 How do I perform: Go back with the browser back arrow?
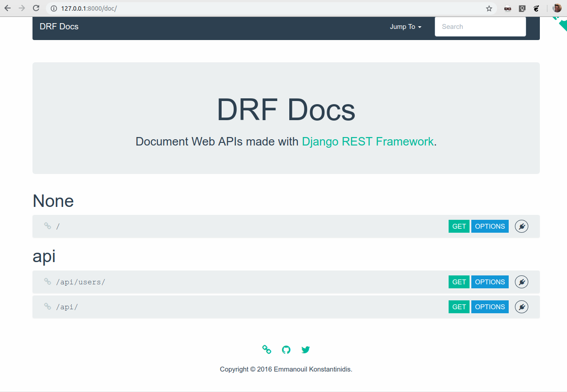(x=8, y=8)
